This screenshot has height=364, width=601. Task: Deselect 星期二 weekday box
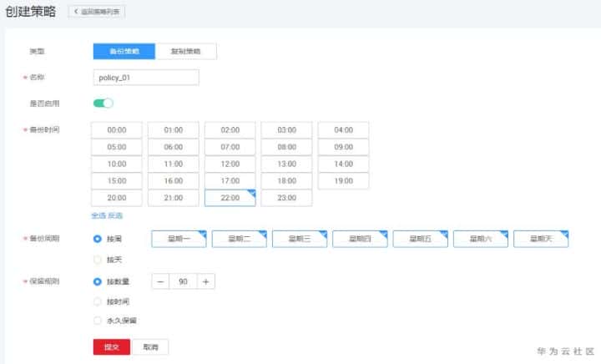[240, 239]
